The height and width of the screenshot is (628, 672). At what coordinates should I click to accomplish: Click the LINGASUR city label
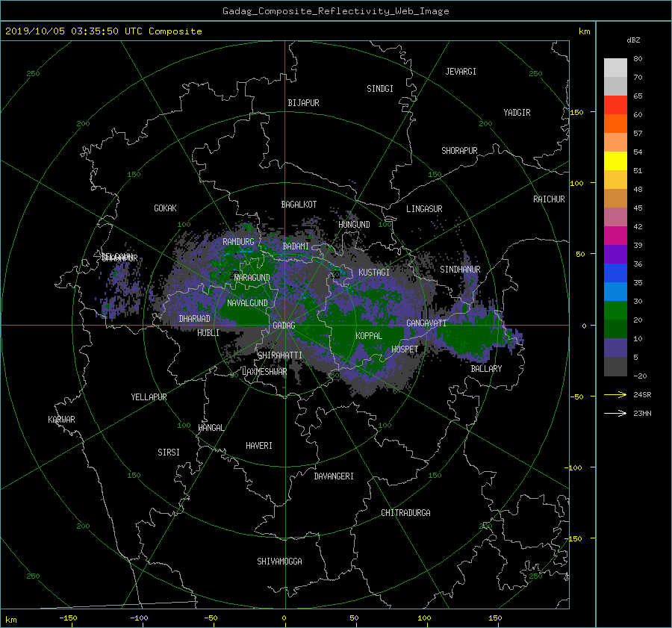coord(424,209)
